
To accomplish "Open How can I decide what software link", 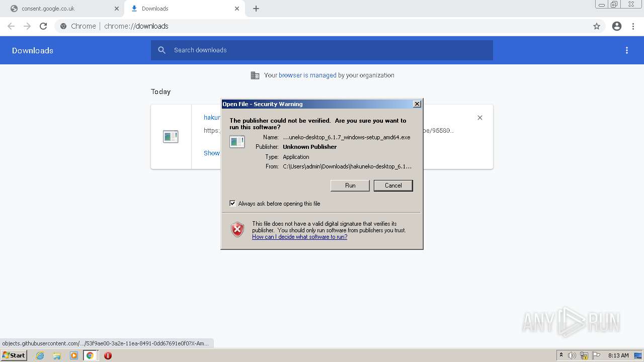I will pyautogui.click(x=299, y=237).
